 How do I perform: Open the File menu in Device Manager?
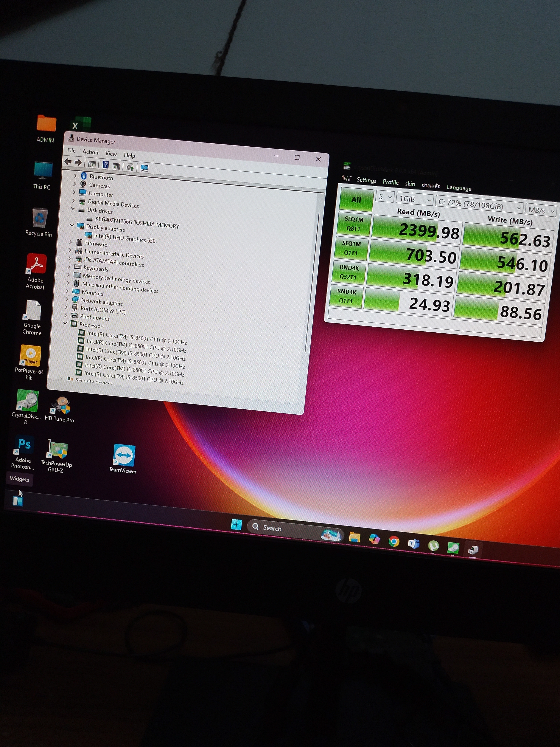pos(71,150)
